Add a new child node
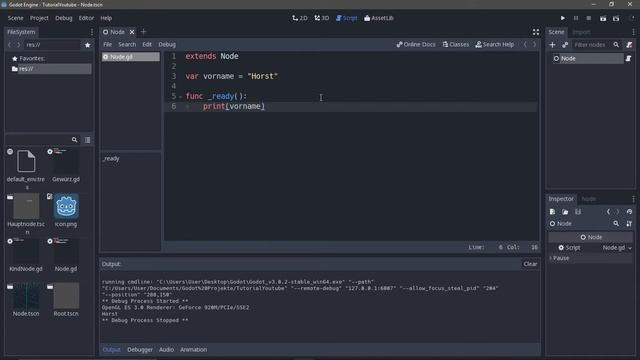 click(x=552, y=45)
